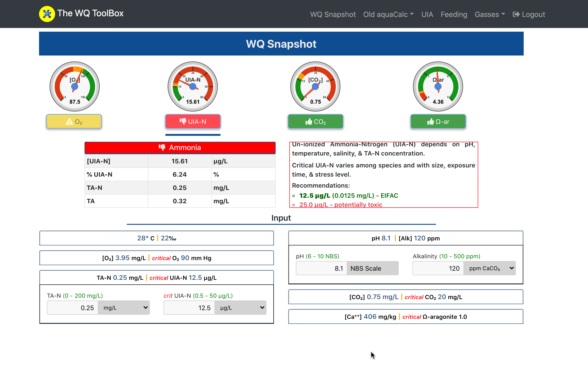Open the ppm CaCO₃ alkalinity unit selector
588x367 pixels.
[x=490, y=268]
